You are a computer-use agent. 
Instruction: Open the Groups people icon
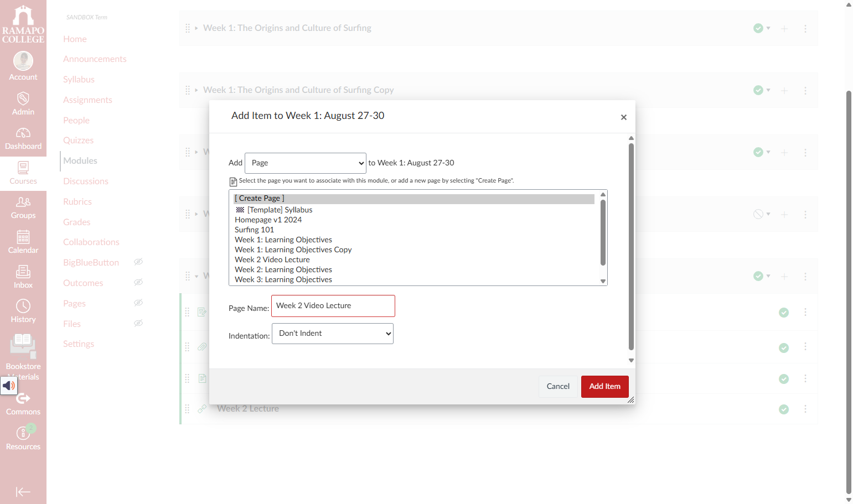(23, 202)
